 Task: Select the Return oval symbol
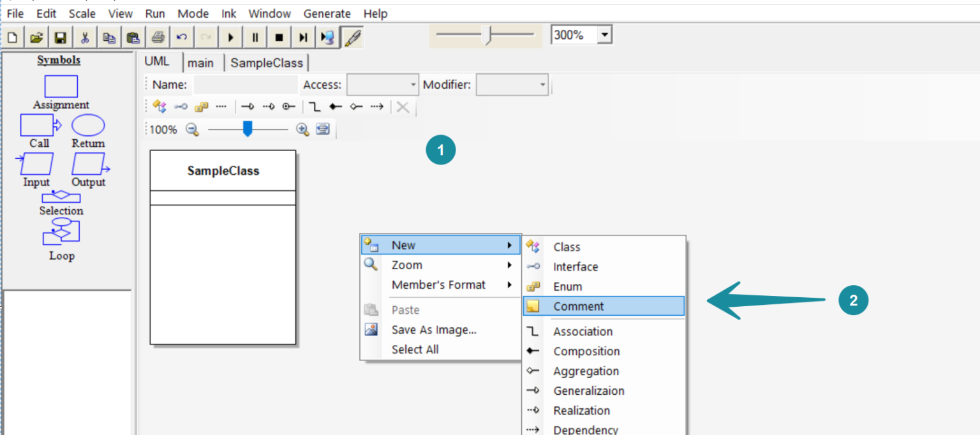pos(88,125)
